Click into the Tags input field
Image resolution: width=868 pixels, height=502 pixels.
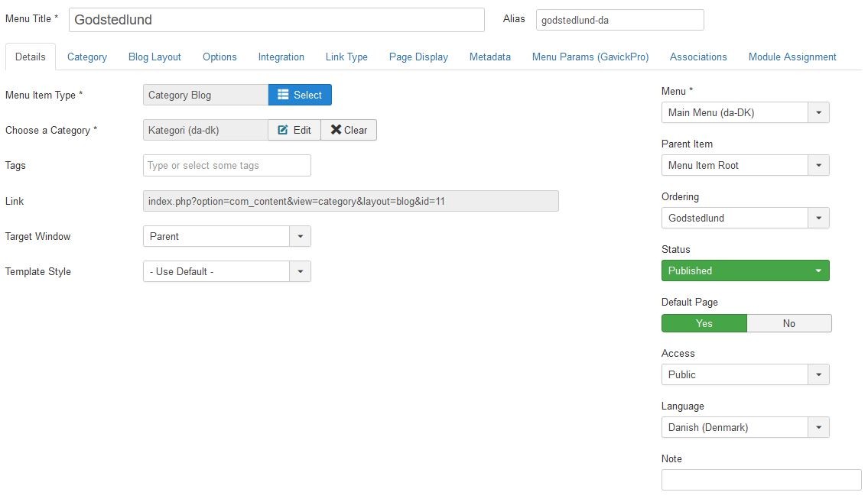point(226,165)
